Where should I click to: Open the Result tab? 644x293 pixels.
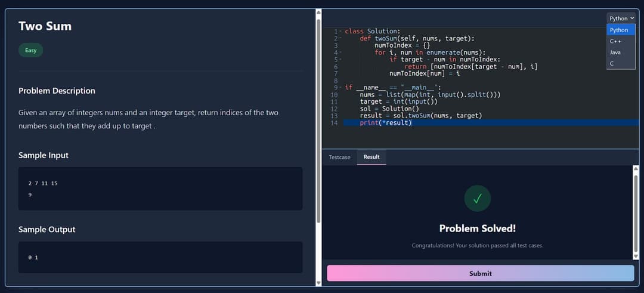click(371, 157)
